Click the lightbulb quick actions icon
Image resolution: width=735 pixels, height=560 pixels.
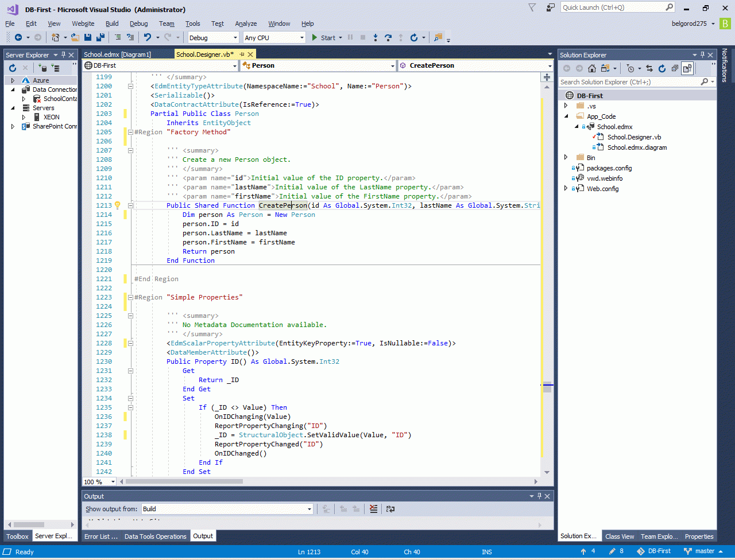pos(117,205)
